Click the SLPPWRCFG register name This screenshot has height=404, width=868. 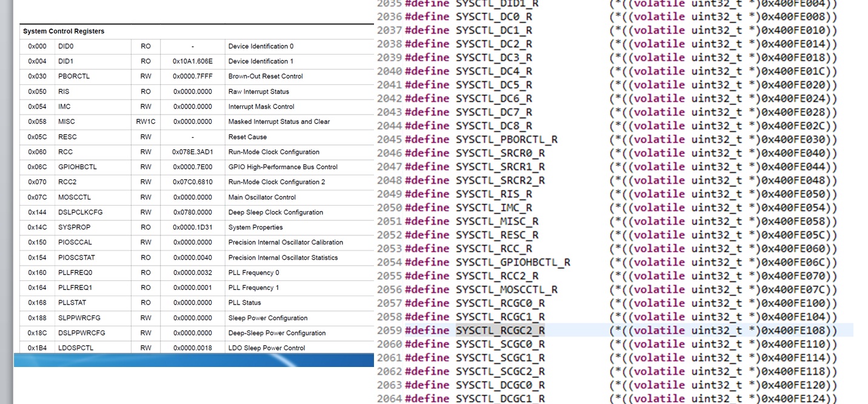(79, 318)
